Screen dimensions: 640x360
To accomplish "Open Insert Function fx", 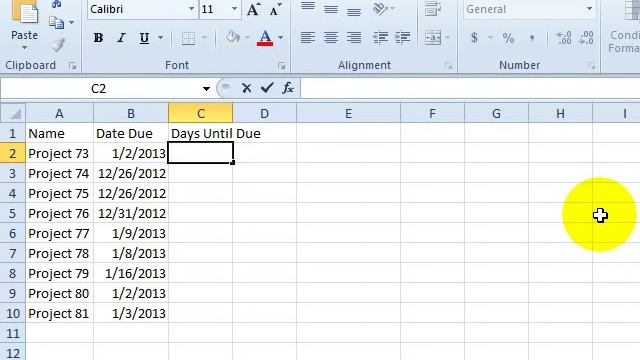I will 288,88.
